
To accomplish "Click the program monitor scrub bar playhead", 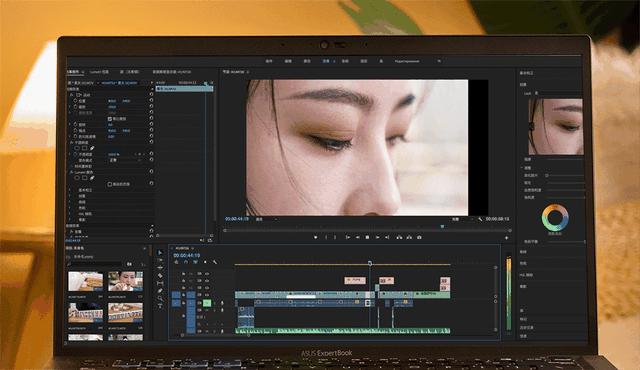I will click(442, 226).
